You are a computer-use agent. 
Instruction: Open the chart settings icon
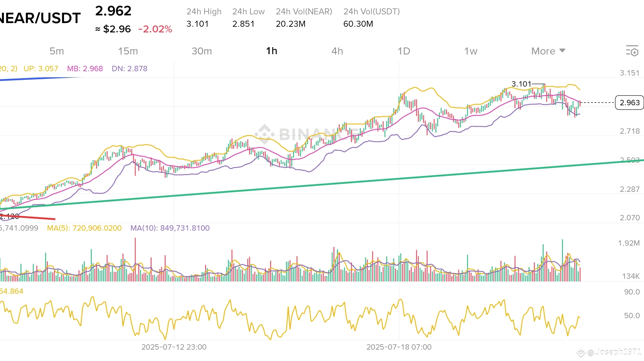pos(632,51)
